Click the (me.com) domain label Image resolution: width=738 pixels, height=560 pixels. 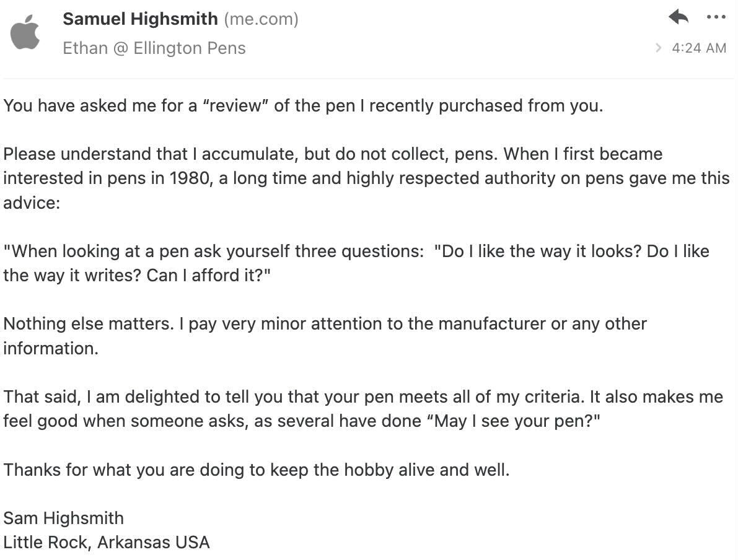pos(261,19)
